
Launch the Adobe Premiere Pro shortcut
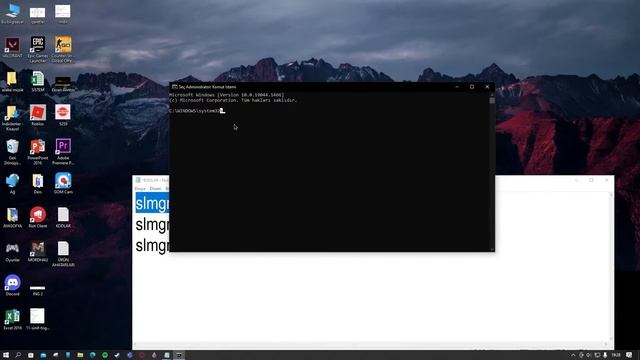tap(63, 152)
